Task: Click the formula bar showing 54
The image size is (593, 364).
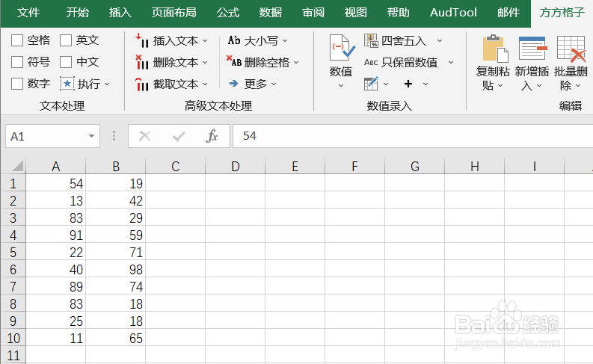Action: [x=413, y=136]
